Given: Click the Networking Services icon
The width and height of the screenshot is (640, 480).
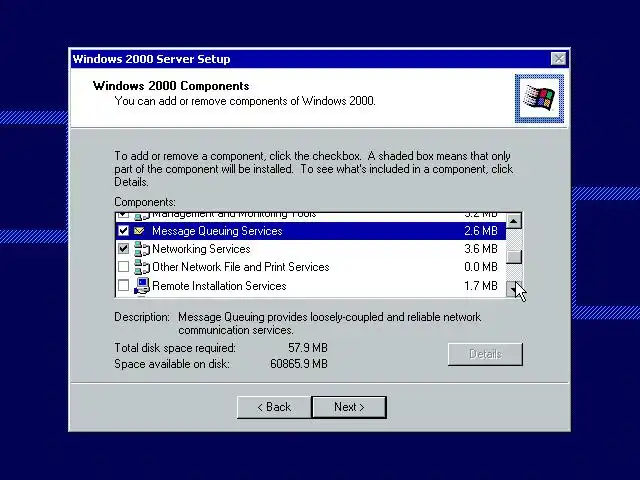Looking at the screenshot, I should pos(142,249).
